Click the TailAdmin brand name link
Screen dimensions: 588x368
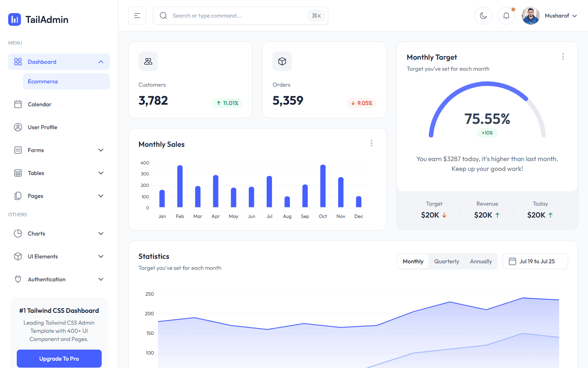47,19
